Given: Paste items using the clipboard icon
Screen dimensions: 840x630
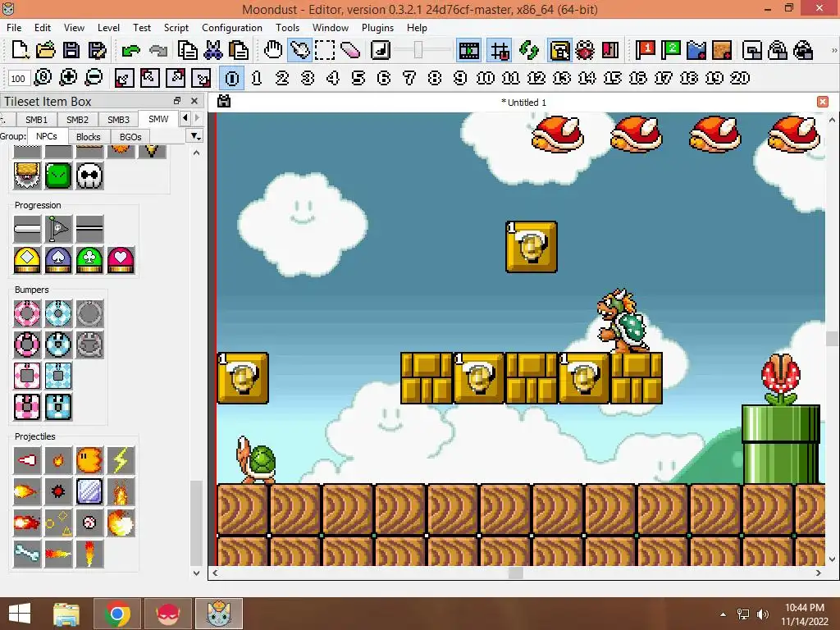Looking at the screenshot, I should [239, 50].
